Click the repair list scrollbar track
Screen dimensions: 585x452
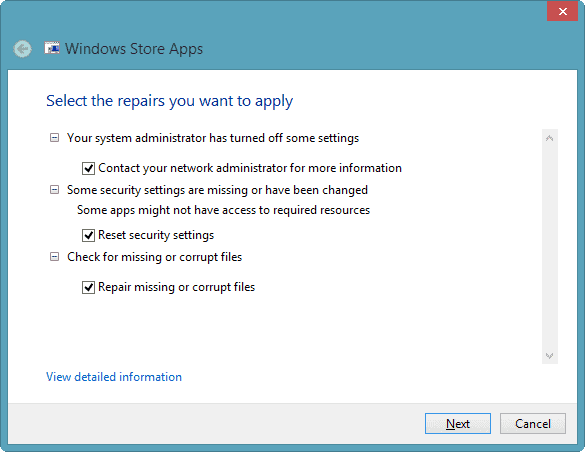point(550,247)
